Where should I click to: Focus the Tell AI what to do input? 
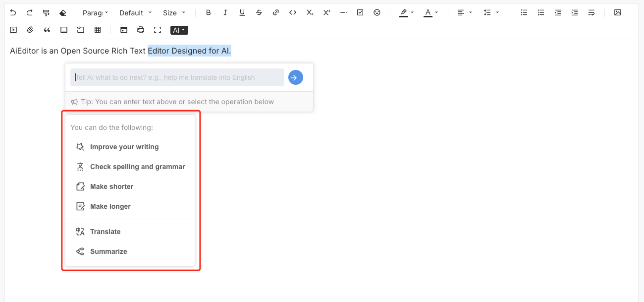(x=177, y=77)
